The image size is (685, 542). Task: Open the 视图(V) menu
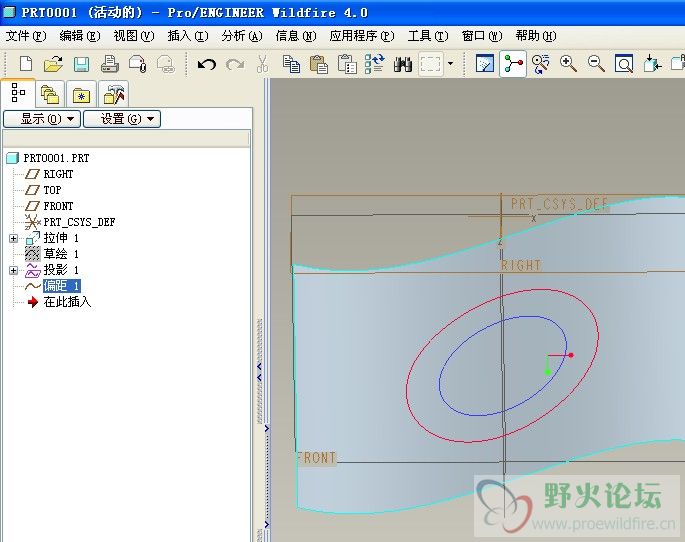[134, 36]
